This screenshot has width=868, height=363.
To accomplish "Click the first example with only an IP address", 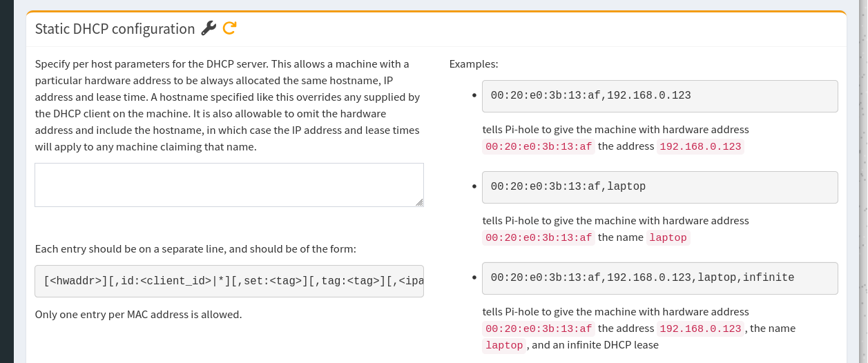I will 659,96.
